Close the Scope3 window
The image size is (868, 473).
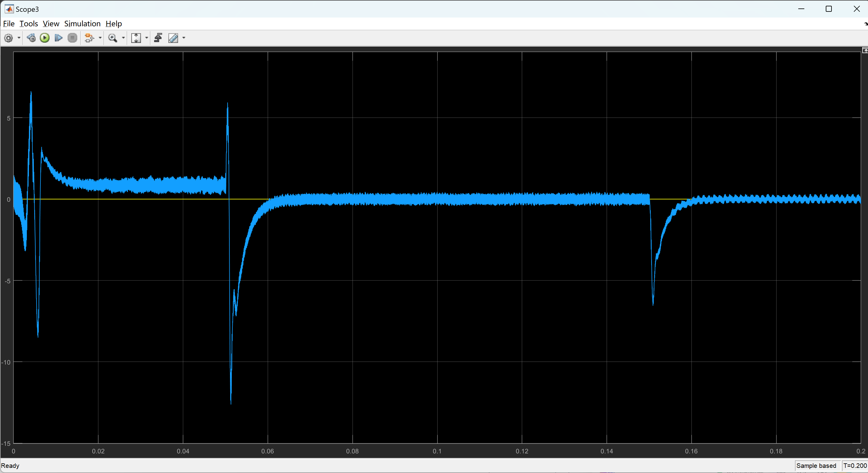coord(857,9)
